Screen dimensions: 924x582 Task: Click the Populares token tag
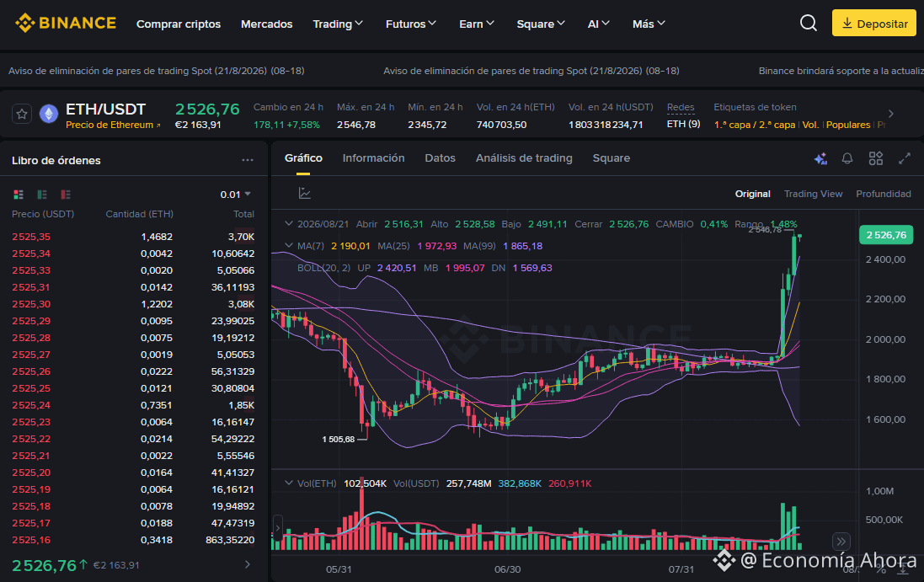(x=848, y=125)
